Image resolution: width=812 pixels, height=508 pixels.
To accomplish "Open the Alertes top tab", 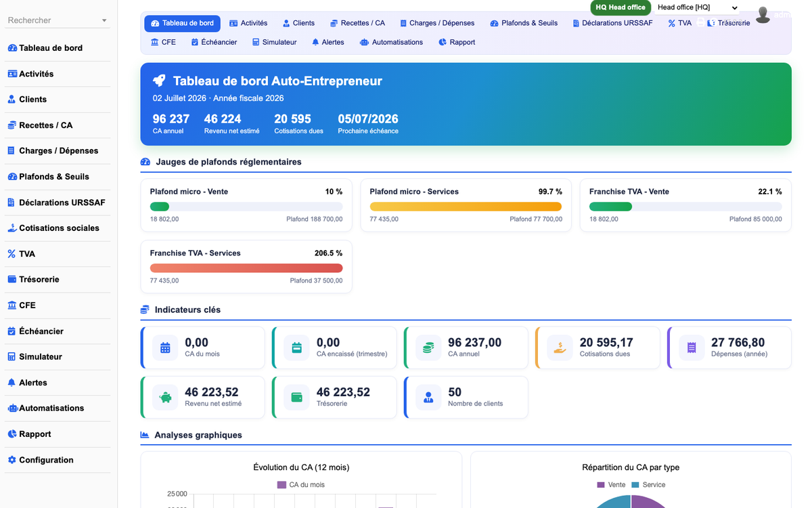I will [328, 42].
